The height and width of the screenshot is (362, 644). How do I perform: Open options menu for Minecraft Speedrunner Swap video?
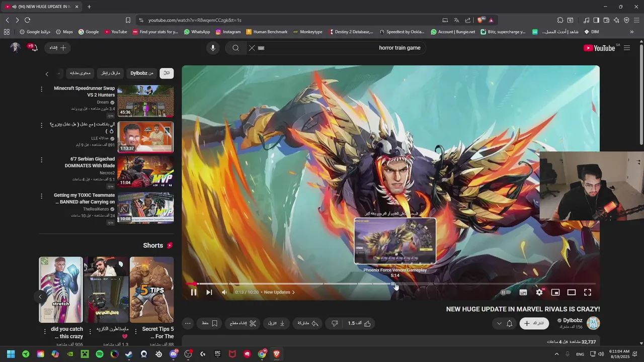(x=42, y=89)
